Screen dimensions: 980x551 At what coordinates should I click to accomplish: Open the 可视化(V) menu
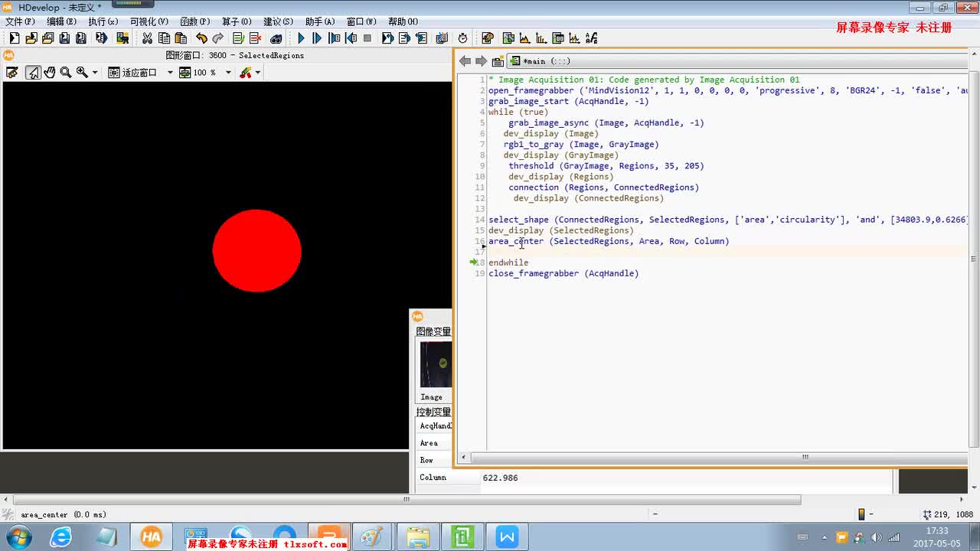pyautogui.click(x=149, y=21)
